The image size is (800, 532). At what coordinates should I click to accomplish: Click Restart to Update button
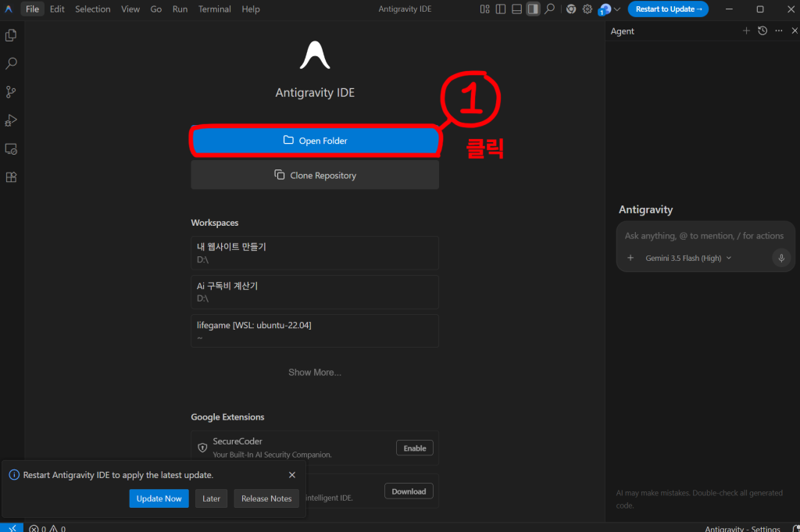[x=668, y=9]
